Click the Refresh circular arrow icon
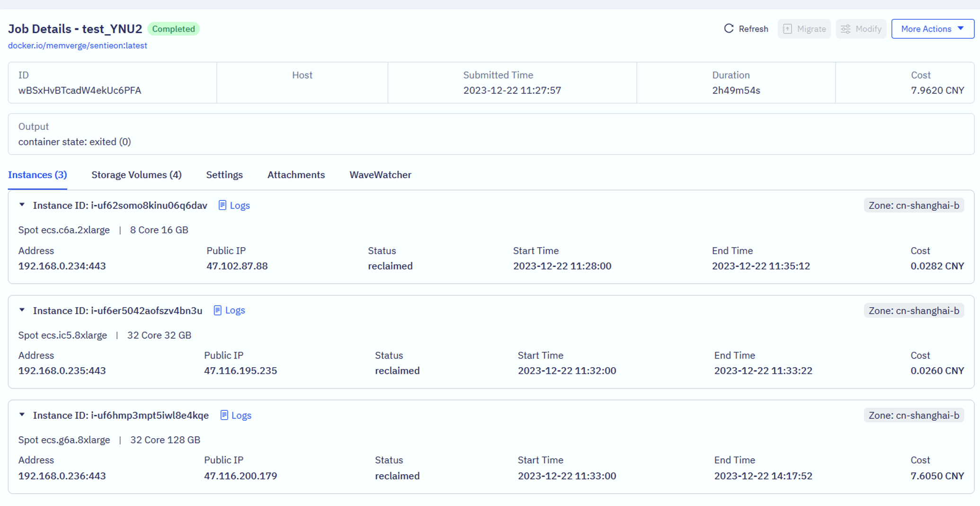This screenshot has height=506, width=980. [x=729, y=29]
